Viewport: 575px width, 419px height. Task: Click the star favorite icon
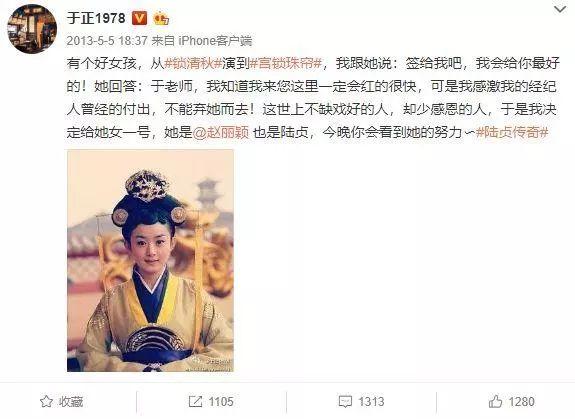click(46, 401)
